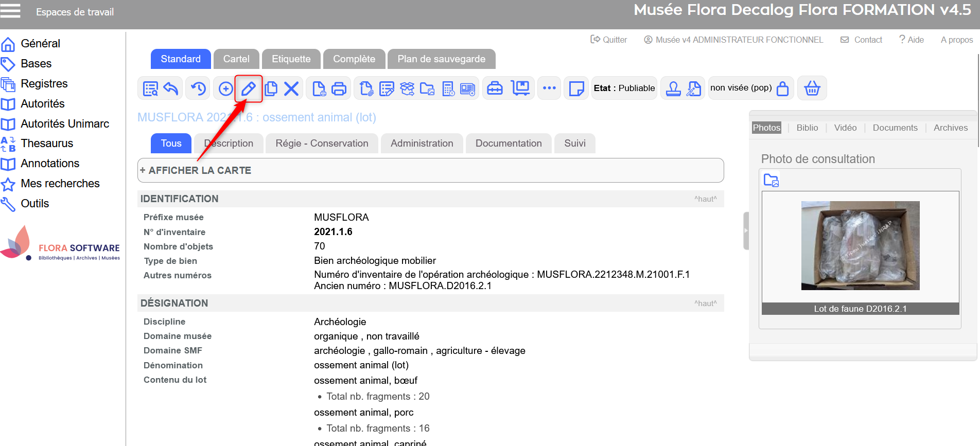
Task: Delete the record with the X icon
Action: click(291, 88)
